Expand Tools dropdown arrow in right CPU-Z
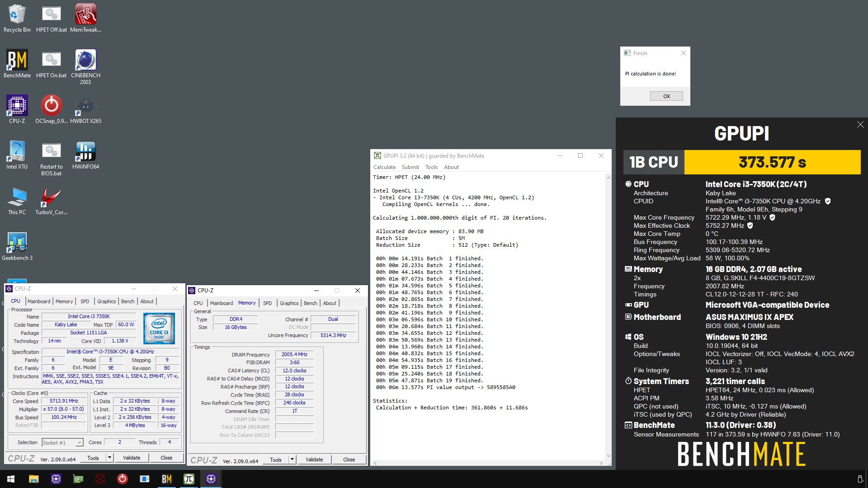The width and height of the screenshot is (868, 488). coord(292,460)
